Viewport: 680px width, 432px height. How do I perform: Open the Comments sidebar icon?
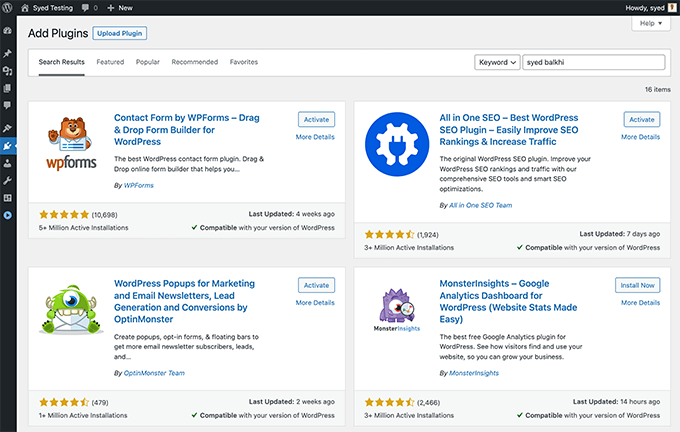pos(7,105)
